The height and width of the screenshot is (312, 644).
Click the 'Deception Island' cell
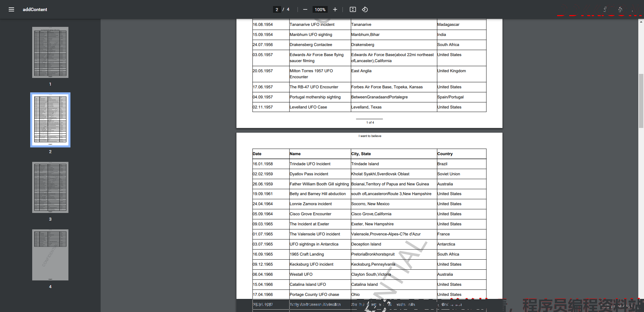pyautogui.click(x=394, y=244)
